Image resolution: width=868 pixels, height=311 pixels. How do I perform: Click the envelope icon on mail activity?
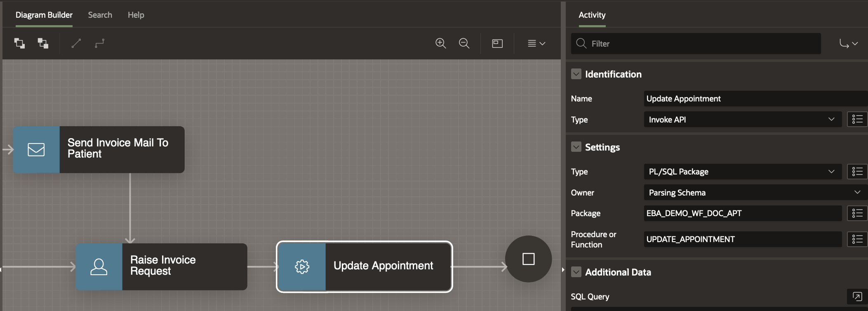point(36,149)
